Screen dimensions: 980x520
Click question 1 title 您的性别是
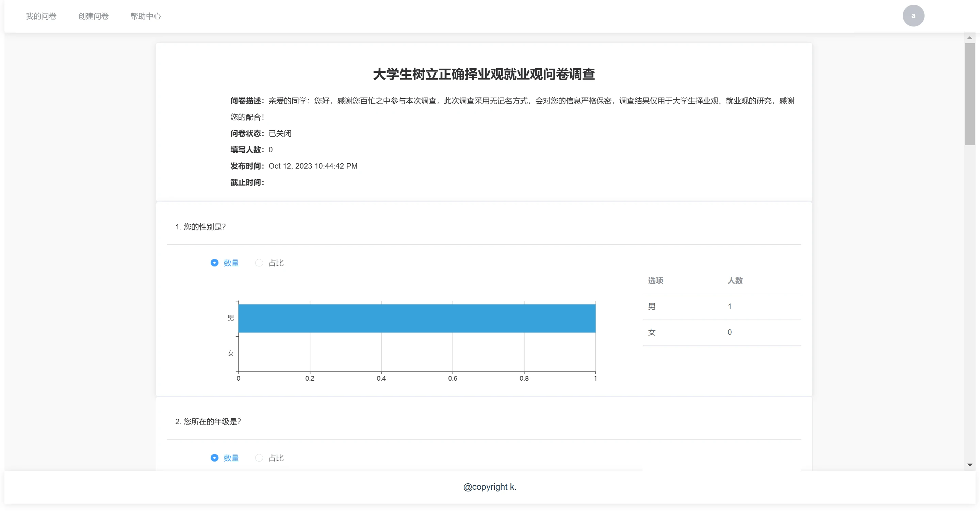coord(200,227)
